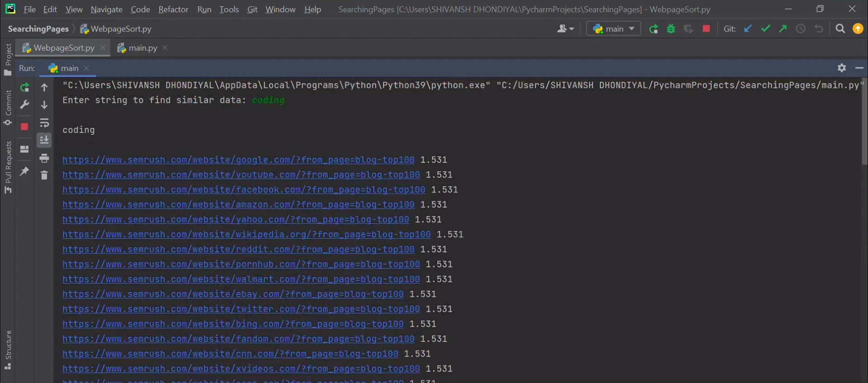Open the Help menu
868x383 pixels.
coord(312,9)
